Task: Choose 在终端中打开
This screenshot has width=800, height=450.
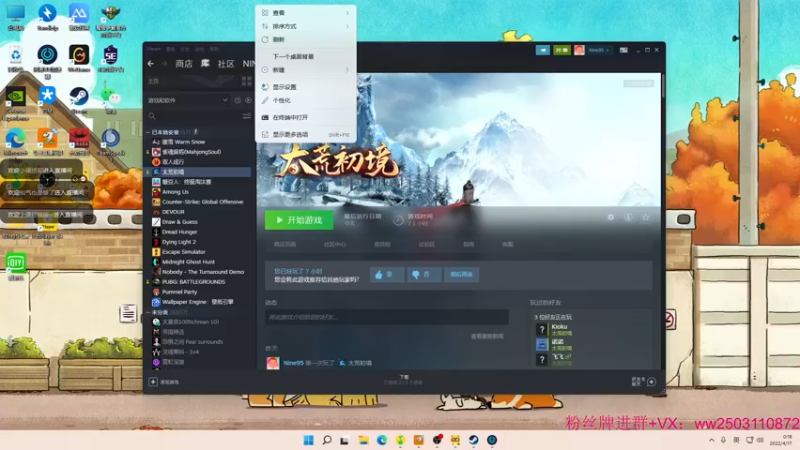Action: click(306, 117)
